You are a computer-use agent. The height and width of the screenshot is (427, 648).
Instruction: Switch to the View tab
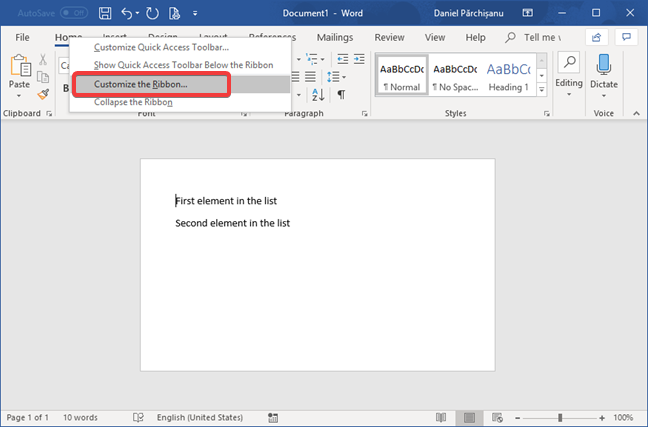click(435, 37)
